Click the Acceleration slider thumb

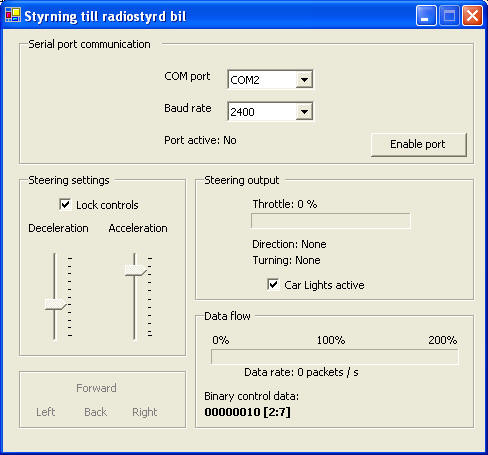135,270
